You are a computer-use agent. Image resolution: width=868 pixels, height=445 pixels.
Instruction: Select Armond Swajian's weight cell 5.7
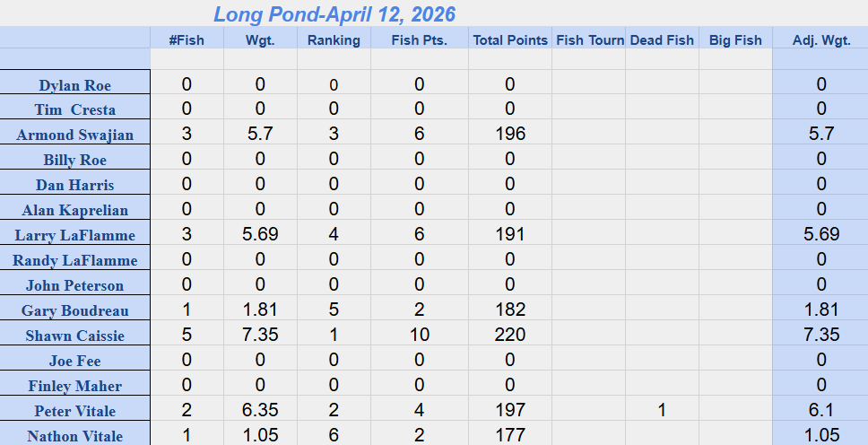point(260,133)
